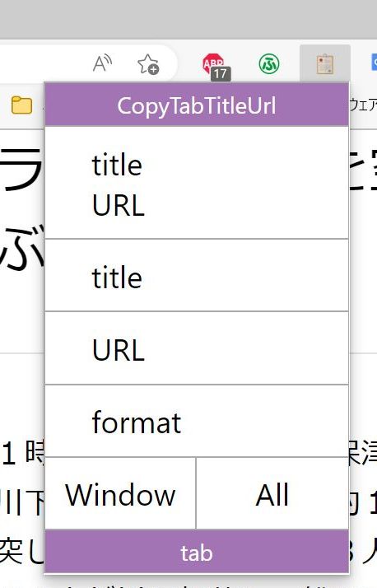Add page to favorites with star icon

coord(148,64)
